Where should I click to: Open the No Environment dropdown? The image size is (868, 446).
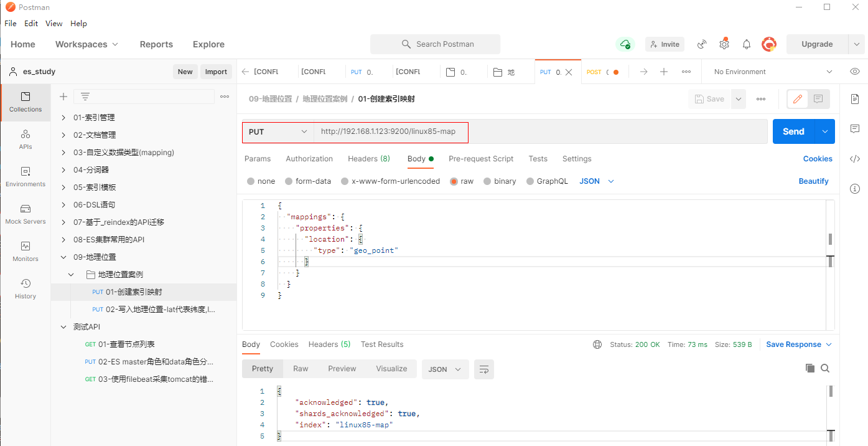point(772,72)
